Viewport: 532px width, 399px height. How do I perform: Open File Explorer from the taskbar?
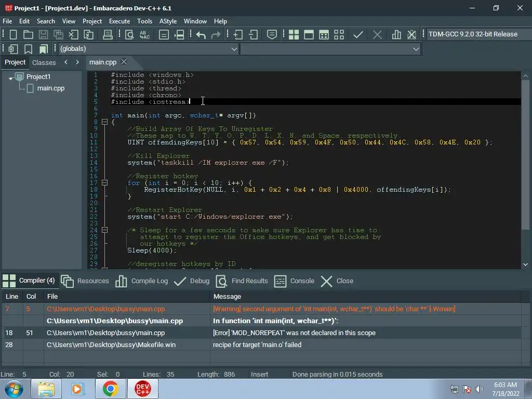[x=46, y=389]
